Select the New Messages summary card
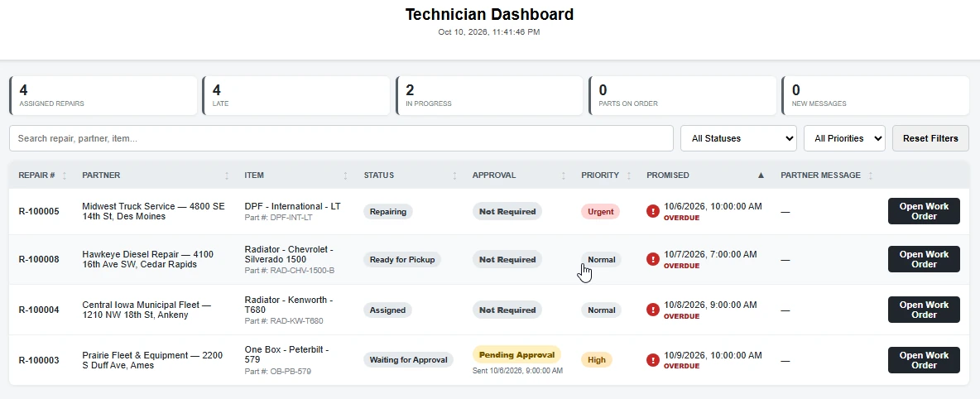 [x=876, y=96]
